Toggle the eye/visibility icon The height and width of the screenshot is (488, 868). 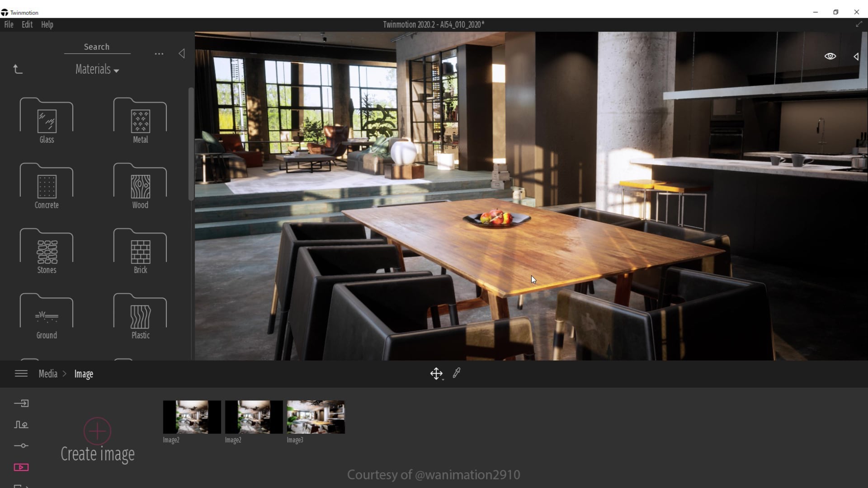point(830,56)
